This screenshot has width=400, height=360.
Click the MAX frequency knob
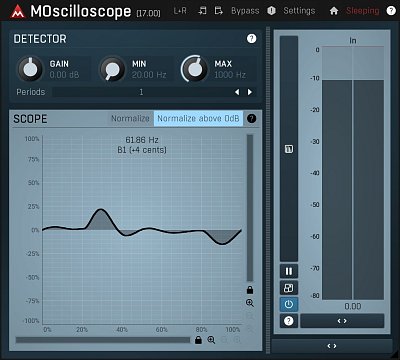click(x=194, y=69)
